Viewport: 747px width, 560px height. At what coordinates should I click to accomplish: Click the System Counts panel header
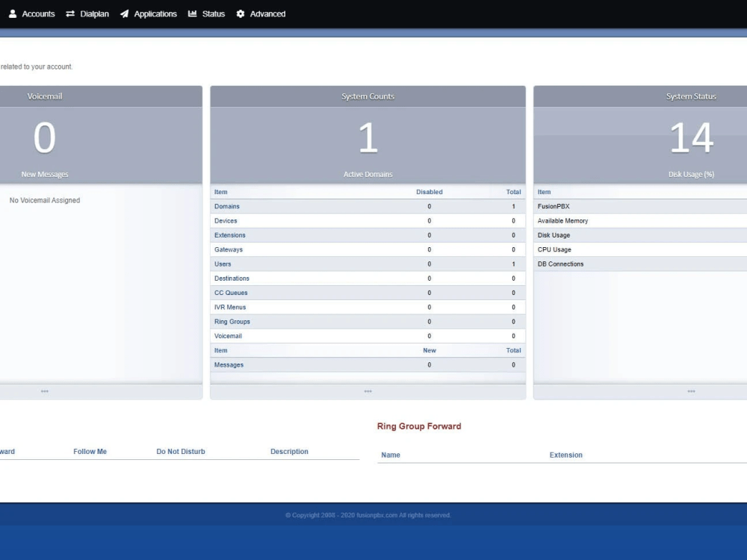(x=368, y=96)
